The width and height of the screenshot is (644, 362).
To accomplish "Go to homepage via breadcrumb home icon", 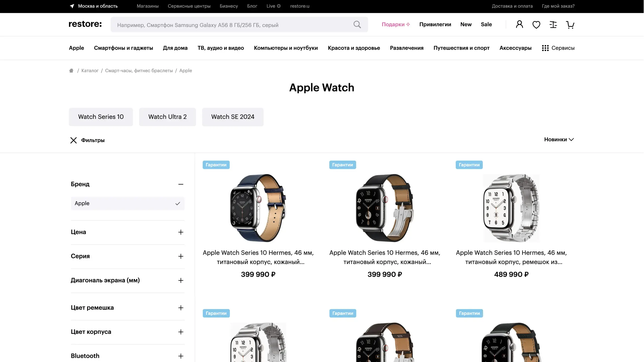I will point(71,71).
